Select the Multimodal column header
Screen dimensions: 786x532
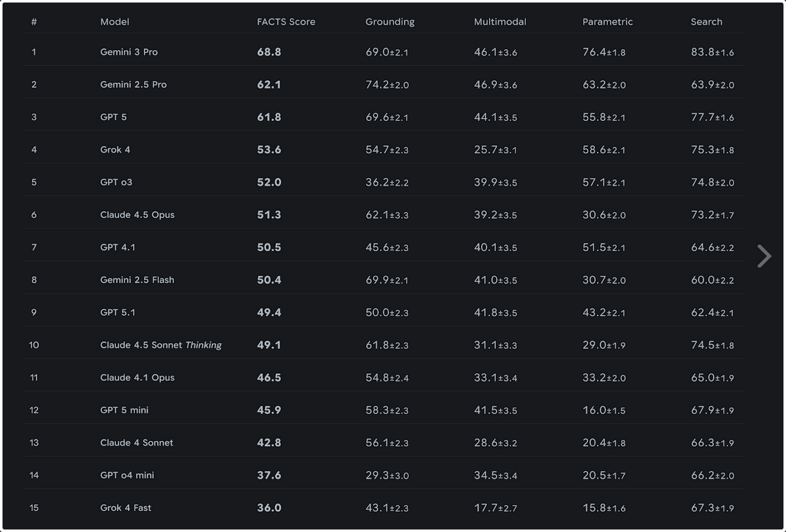[x=500, y=21]
